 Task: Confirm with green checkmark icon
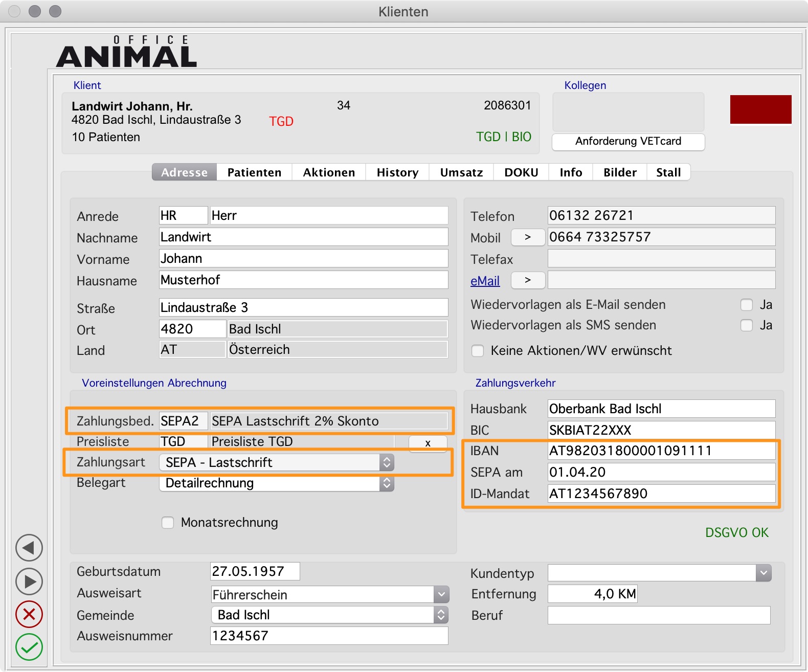(x=29, y=647)
